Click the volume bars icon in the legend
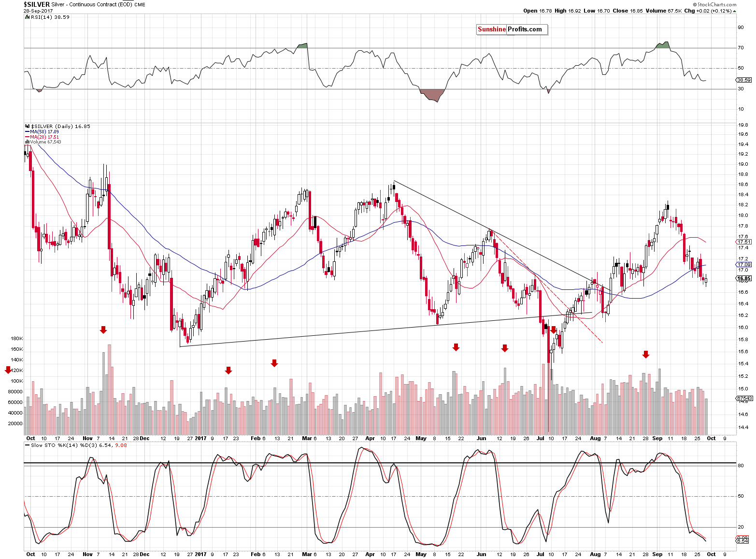Screen dimensions: 756x559 point(27,142)
